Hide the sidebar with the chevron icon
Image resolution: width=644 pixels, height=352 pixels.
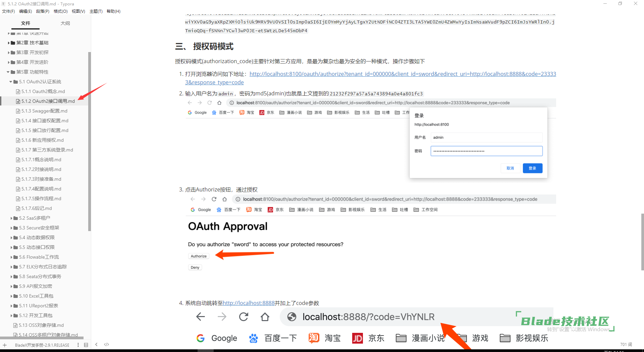pyautogui.click(x=96, y=344)
